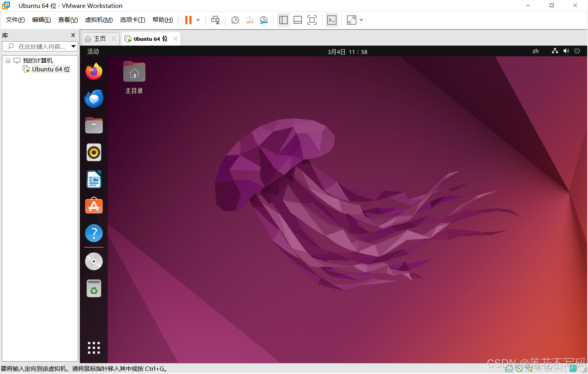This screenshot has height=374, width=588.
Task: Click 活动 in the Ubuntu top bar
Action: (x=93, y=52)
